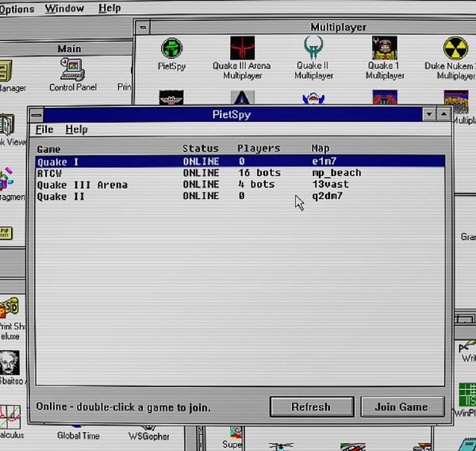Click the e1m7 map cell
This screenshot has height=451, width=476.
pyautogui.click(x=324, y=161)
